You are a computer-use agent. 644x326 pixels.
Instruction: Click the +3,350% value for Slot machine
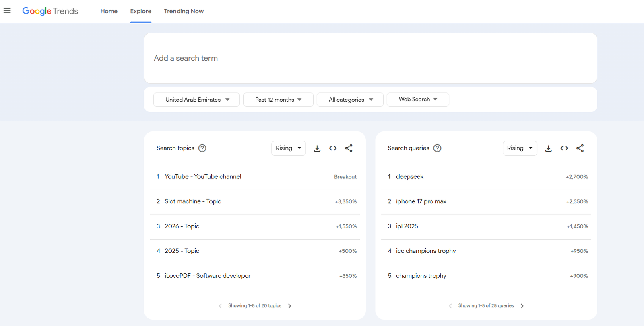pos(346,202)
